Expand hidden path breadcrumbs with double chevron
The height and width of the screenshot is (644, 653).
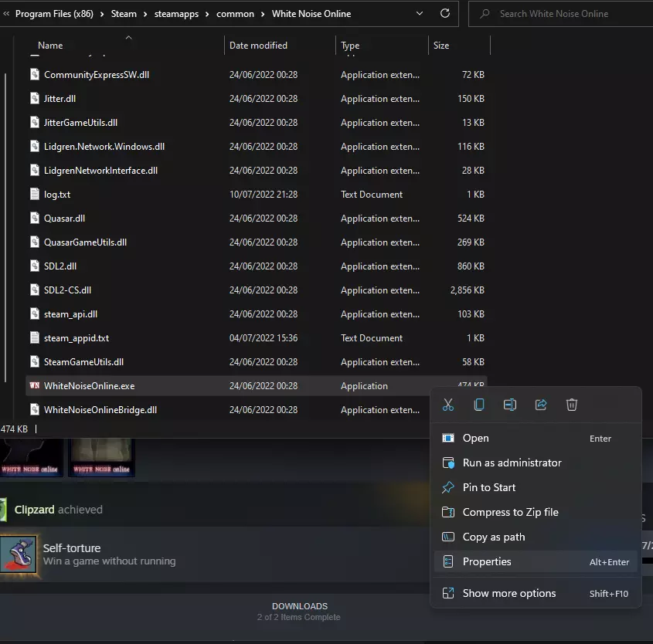tap(6, 14)
